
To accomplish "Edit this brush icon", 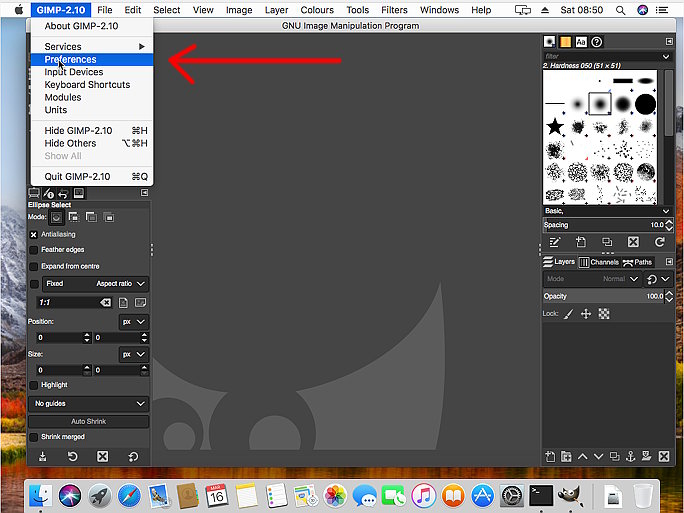I will tap(554, 242).
